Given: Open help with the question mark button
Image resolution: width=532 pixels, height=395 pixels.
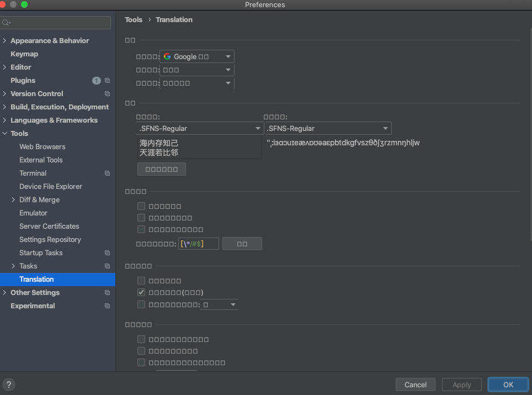Looking at the screenshot, I should 9,385.
